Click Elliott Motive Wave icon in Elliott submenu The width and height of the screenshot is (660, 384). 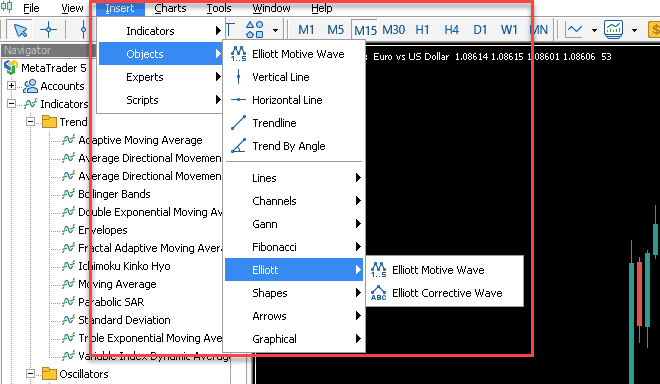378,270
